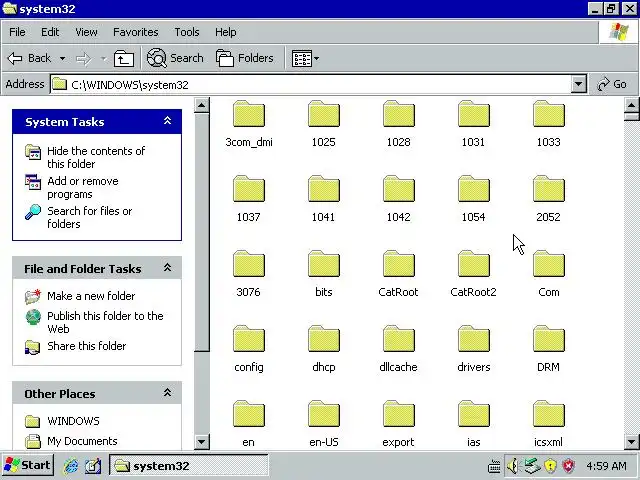640x480 pixels.
Task: Select the dhcp folder icon
Action: [x=324, y=339]
